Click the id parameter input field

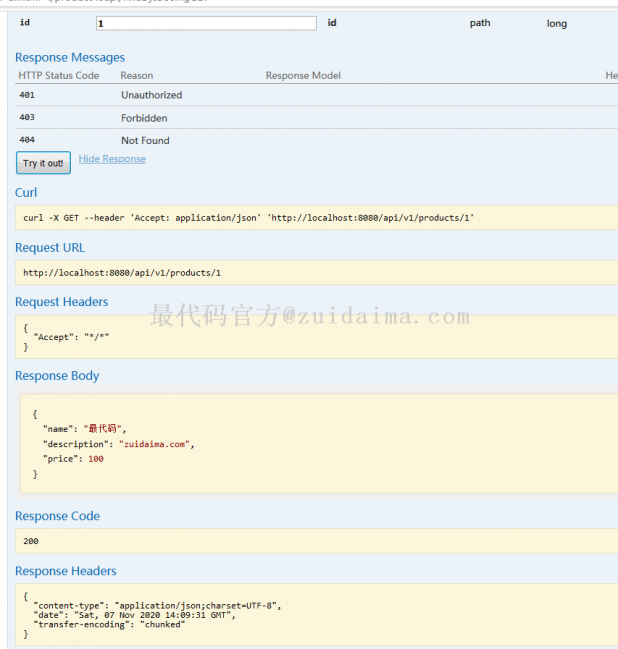[x=206, y=23]
